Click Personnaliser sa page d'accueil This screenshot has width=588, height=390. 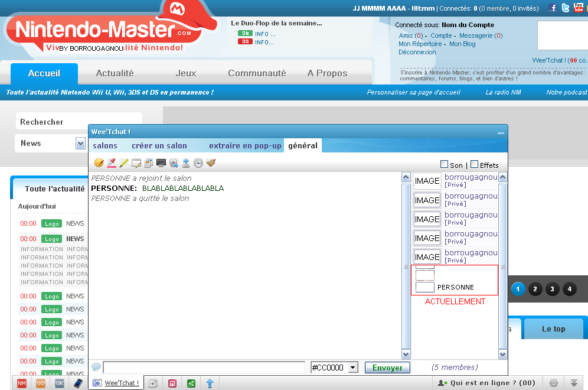tap(413, 92)
